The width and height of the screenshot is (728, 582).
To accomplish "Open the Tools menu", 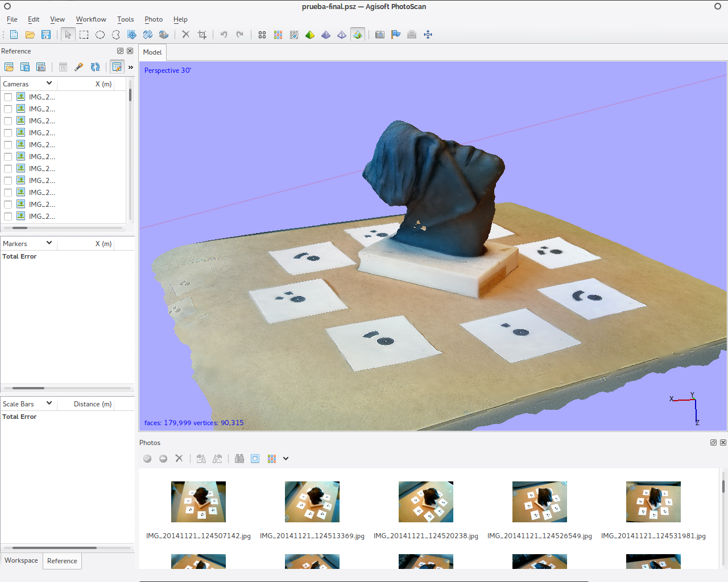I will click(x=126, y=19).
